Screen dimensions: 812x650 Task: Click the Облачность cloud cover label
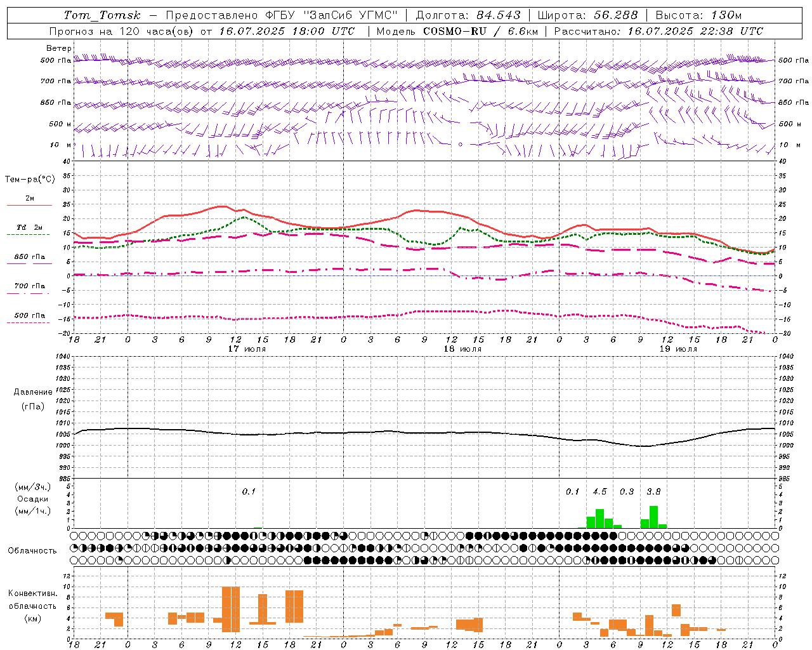[x=32, y=551]
